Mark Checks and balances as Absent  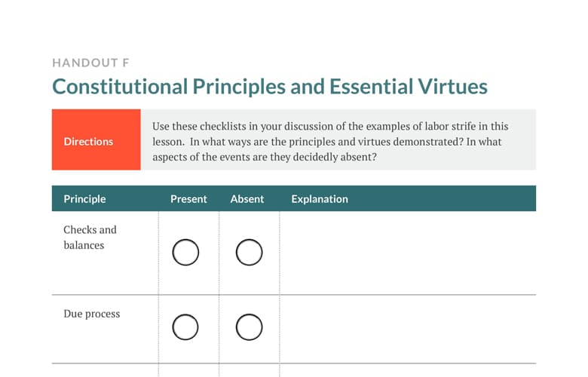249,252
